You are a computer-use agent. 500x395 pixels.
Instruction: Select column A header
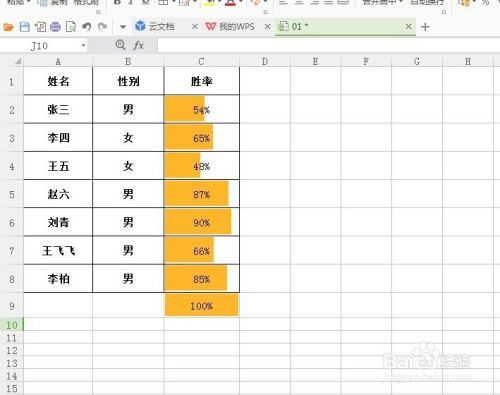pos(58,62)
